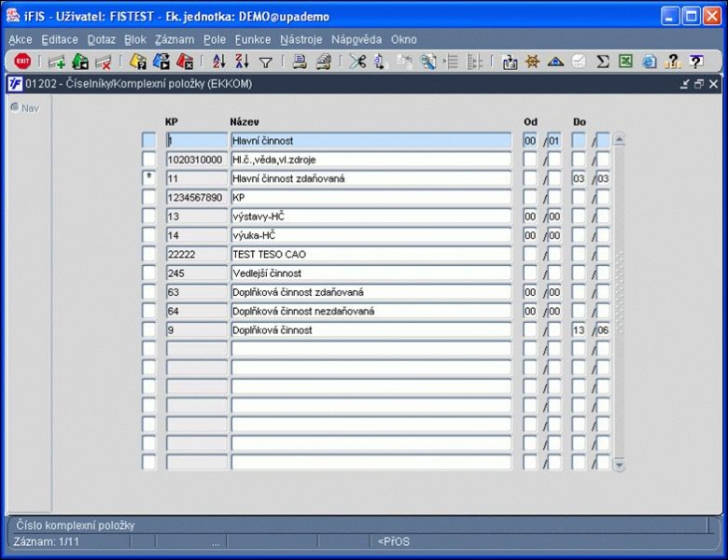Select the Nav radio button
This screenshot has width=728, height=560.
15,107
